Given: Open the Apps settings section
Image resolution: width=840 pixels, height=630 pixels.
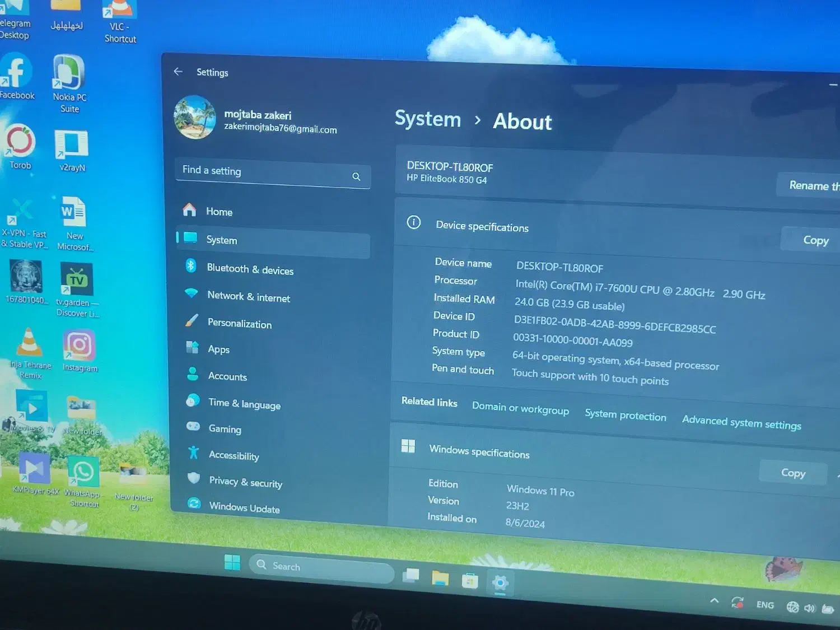Looking at the screenshot, I should click(x=218, y=349).
